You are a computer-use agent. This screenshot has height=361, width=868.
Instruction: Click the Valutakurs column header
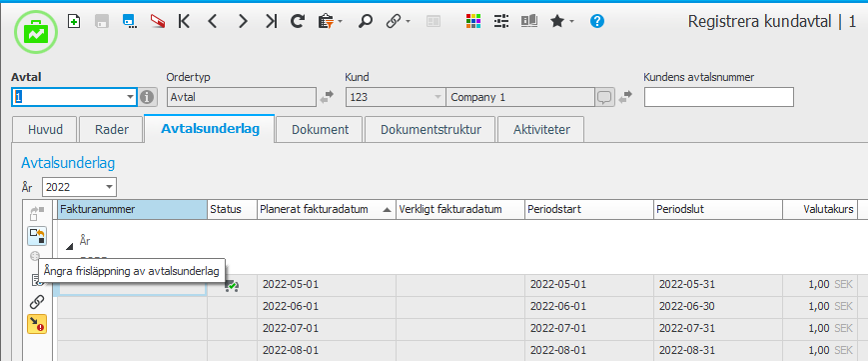820,210
